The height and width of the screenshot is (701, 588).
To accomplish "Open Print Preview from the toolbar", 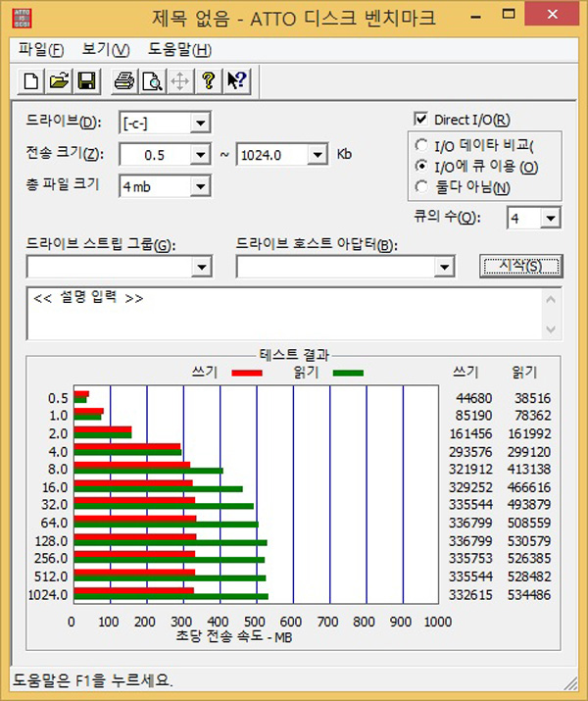I will [x=151, y=81].
